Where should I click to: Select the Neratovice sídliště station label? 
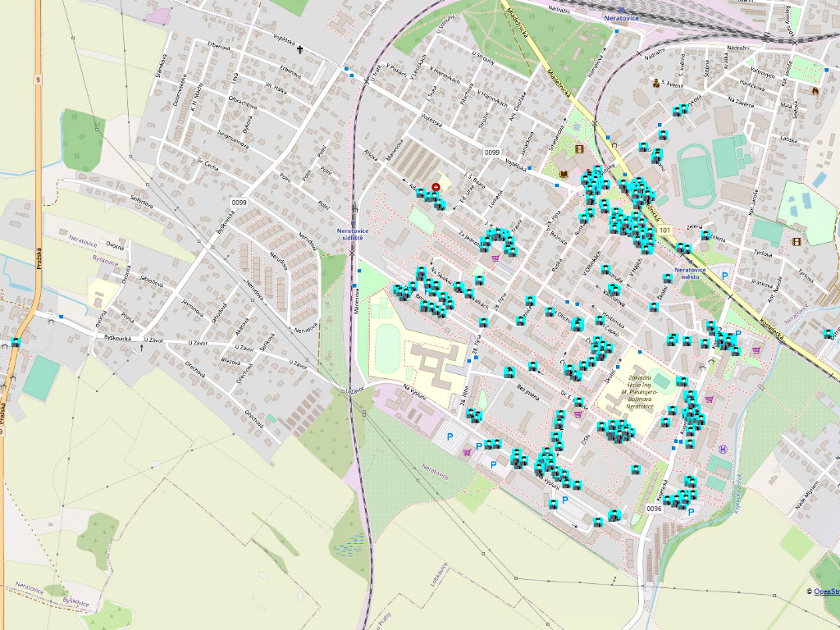pos(353,234)
